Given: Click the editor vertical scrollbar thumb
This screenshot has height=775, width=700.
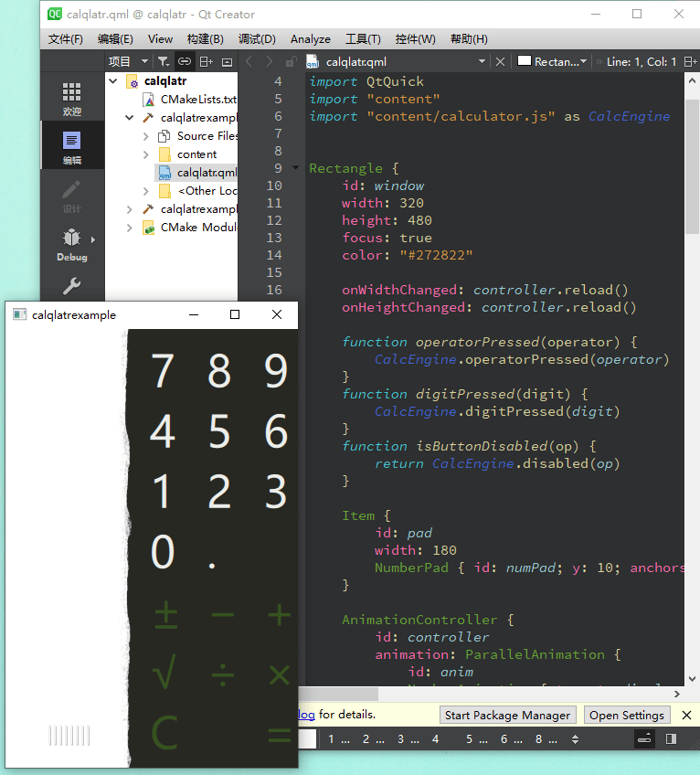Looking at the screenshot, I should point(692,167).
